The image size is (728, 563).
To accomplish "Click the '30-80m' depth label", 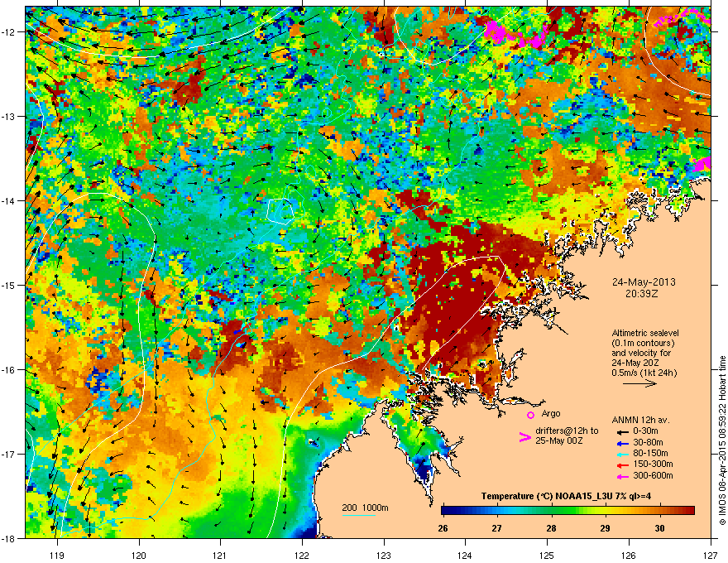I will point(648,442).
